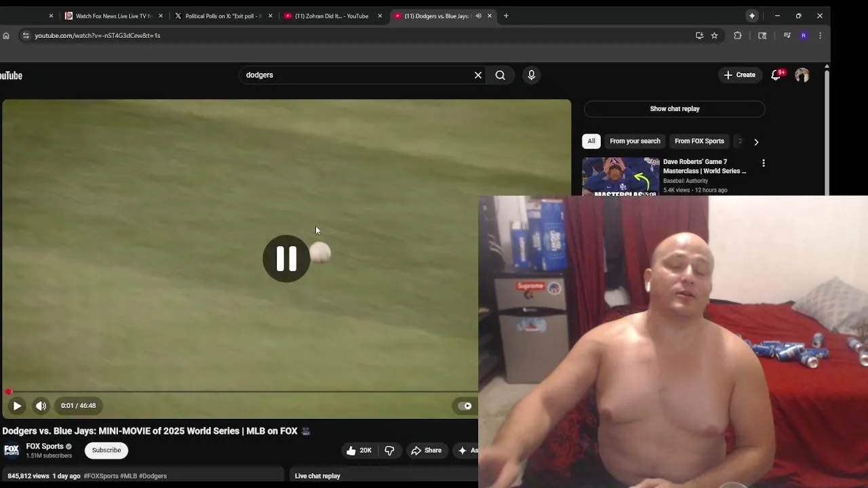
Task: Close the Political Polls on X tab
Action: tap(271, 16)
